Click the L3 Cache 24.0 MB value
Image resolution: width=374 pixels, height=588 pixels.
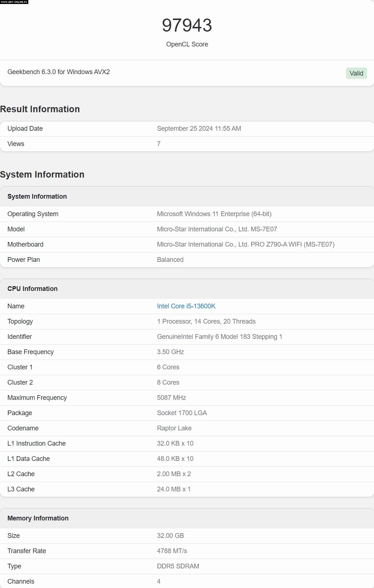[174, 489]
